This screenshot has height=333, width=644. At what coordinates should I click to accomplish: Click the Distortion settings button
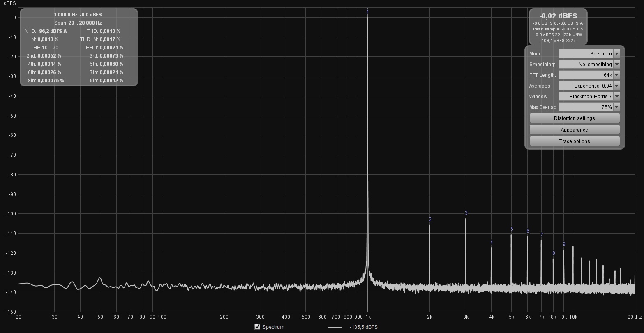pyautogui.click(x=574, y=118)
